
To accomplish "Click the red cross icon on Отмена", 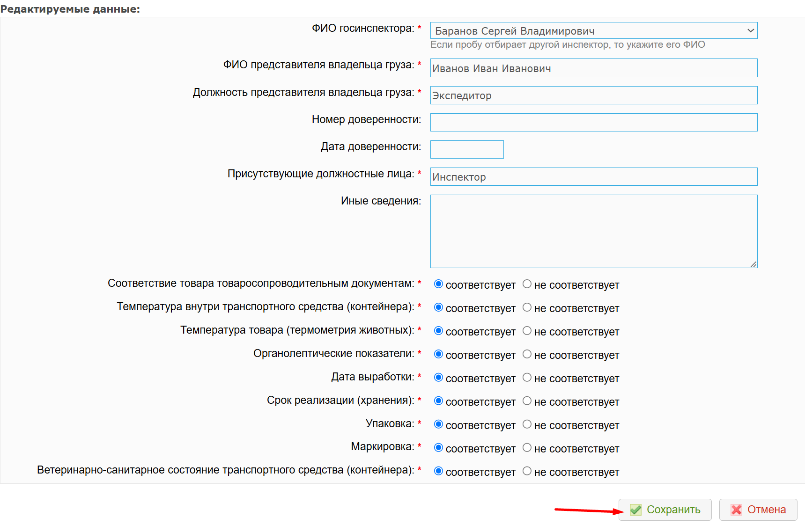I will pyautogui.click(x=736, y=510).
